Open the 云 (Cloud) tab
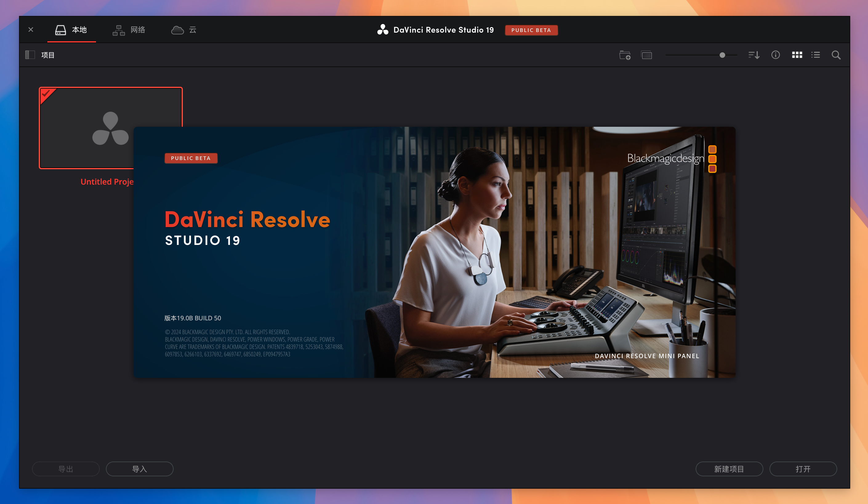The height and width of the screenshot is (504, 868). (184, 30)
